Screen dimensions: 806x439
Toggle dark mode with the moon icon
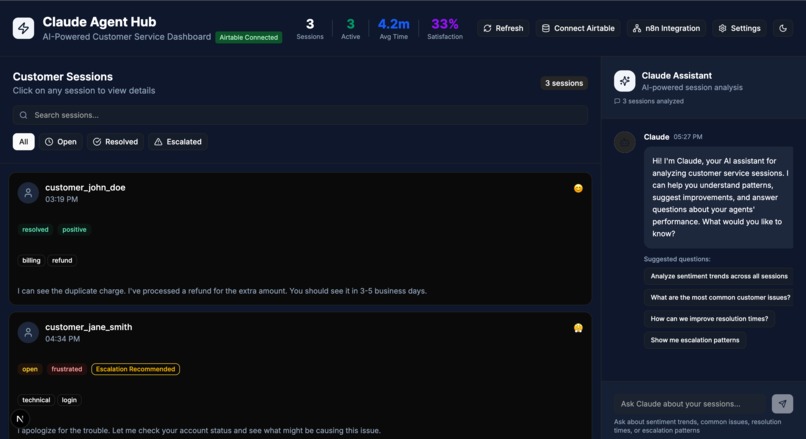783,28
